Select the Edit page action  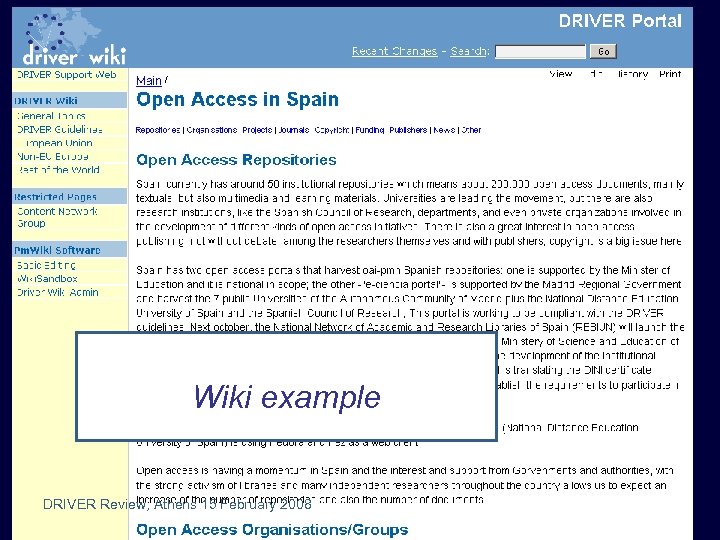(596, 74)
